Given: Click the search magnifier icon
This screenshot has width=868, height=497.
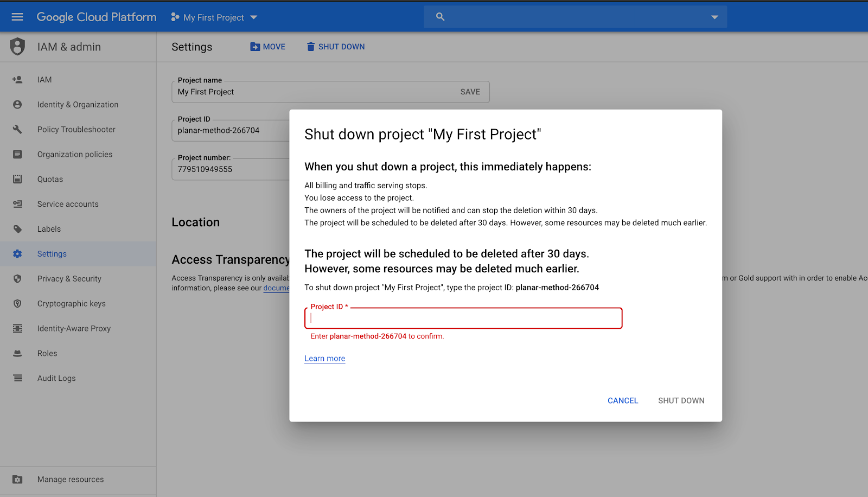Looking at the screenshot, I should (441, 17).
